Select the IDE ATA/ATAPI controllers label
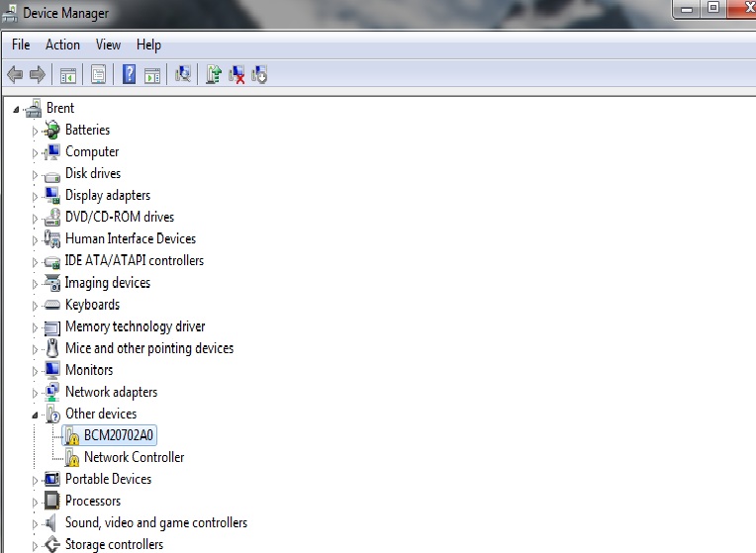 click(x=134, y=260)
